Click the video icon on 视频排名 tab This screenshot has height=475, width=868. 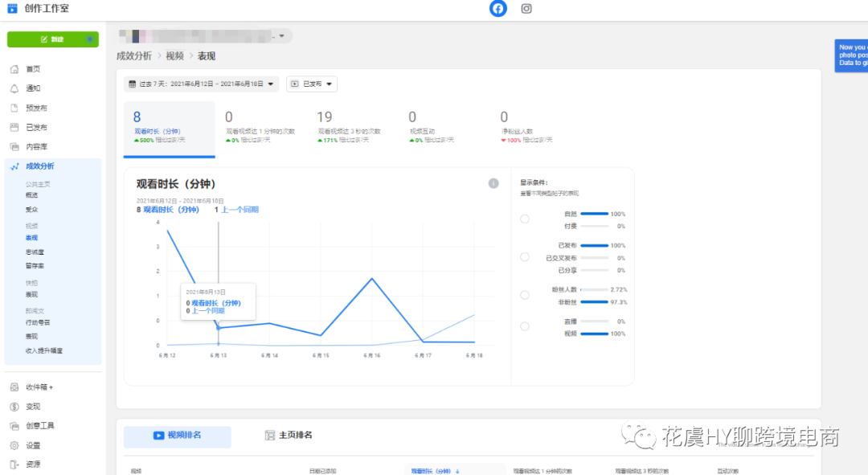pos(158,435)
